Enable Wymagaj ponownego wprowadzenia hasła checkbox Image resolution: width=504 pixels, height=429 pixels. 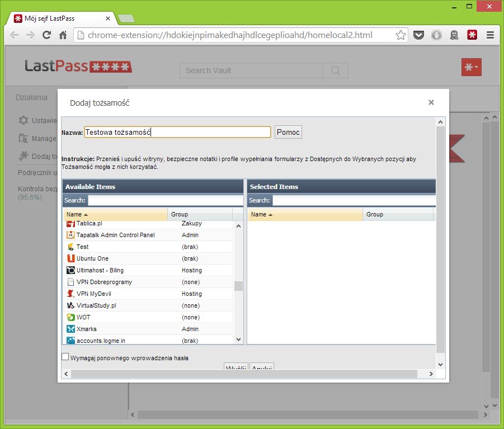(x=65, y=357)
